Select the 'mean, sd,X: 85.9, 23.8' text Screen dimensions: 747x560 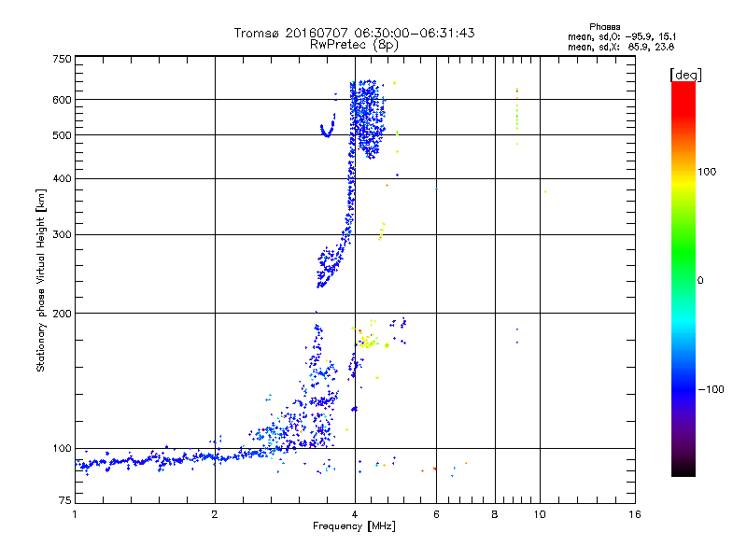[x=621, y=47]
